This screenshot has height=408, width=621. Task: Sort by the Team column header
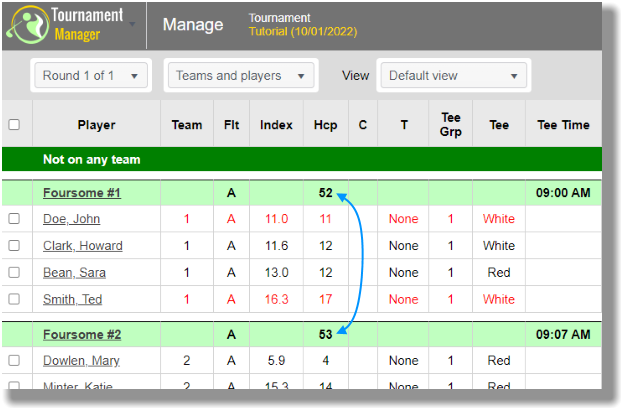187,125
